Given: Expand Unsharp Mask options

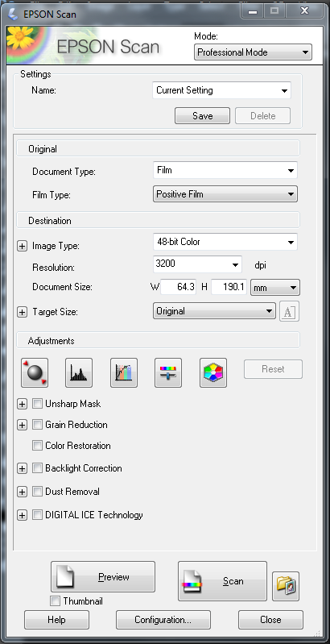Looking at the screenshot, I should tap(22, 404).
